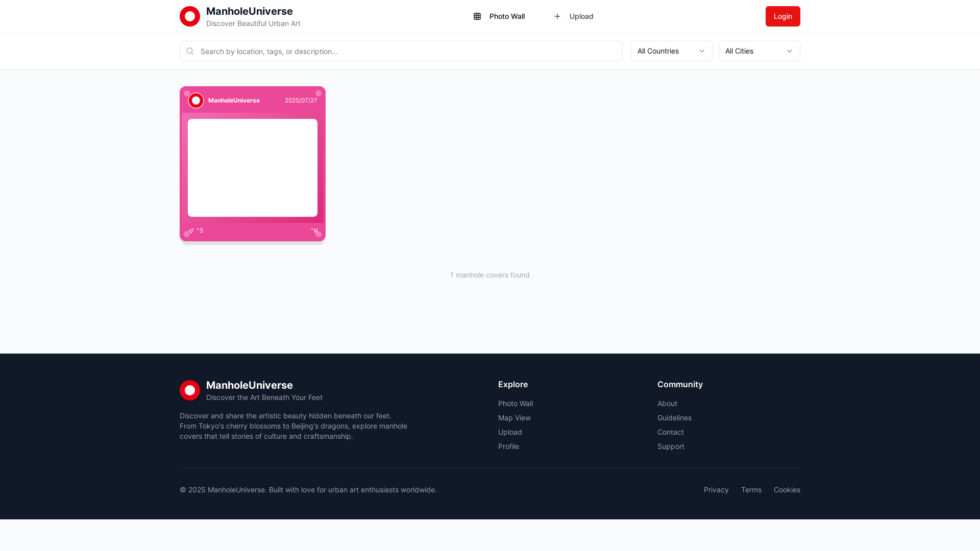This screenshot has height=551, width=980.
Task: Click the Explore footer heading
Action: [513, 384]
